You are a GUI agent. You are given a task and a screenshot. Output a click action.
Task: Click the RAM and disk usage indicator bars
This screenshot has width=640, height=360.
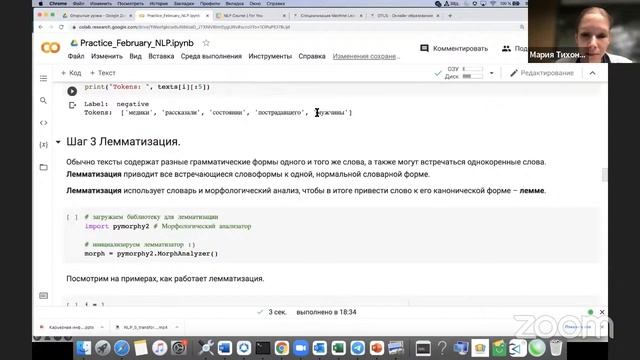coord(465,73)
